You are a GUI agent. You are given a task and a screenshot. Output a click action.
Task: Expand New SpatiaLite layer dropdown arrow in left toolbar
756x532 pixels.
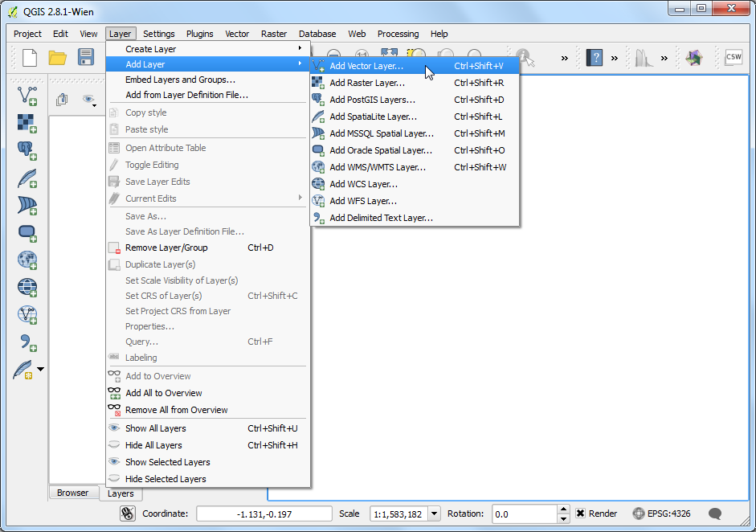[x=41, y=370]
